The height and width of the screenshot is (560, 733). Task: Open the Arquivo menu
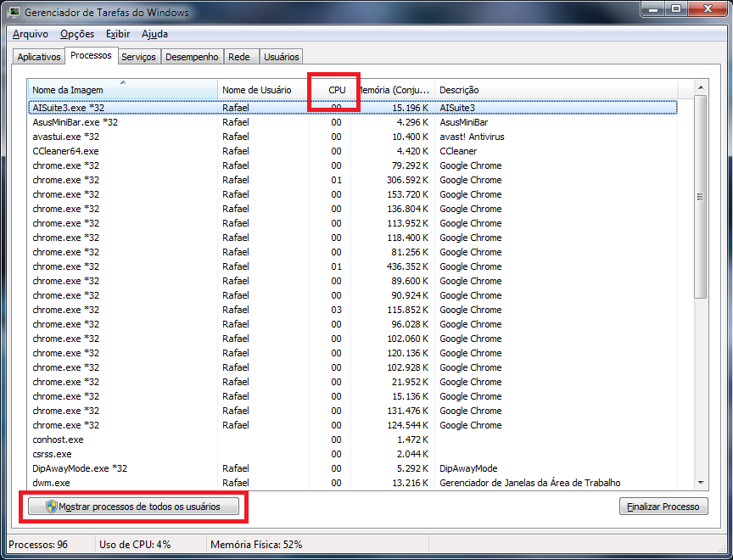(31, 34)
